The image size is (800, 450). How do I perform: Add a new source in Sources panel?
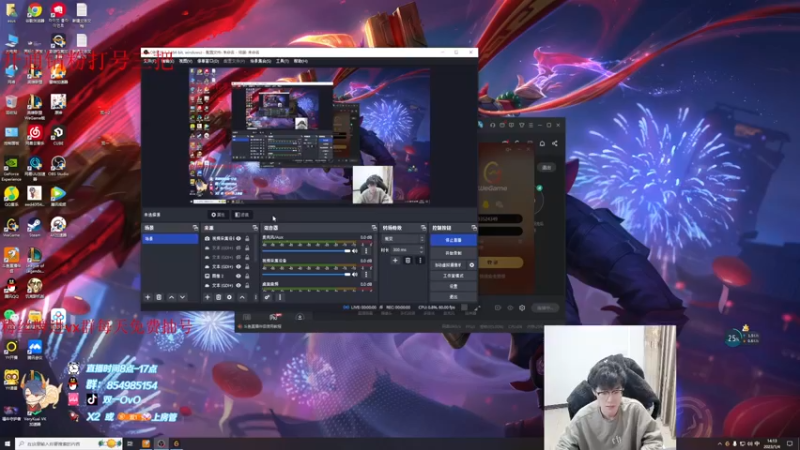tap(207, 297)
